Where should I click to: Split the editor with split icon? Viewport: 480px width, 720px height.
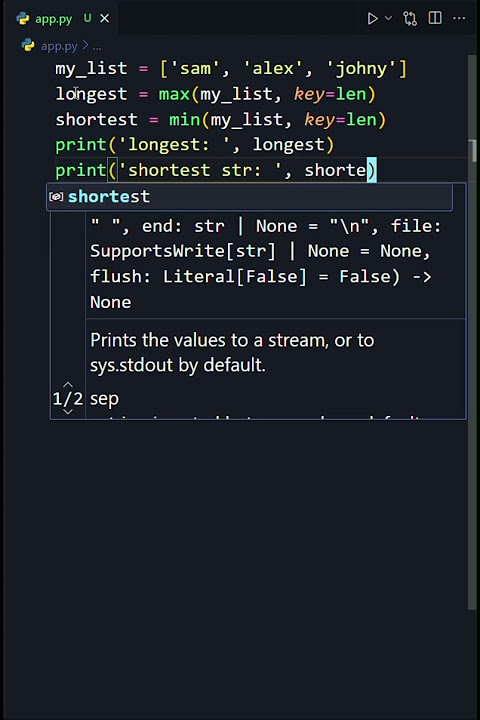pyautogui.click(x=435, y=18)
